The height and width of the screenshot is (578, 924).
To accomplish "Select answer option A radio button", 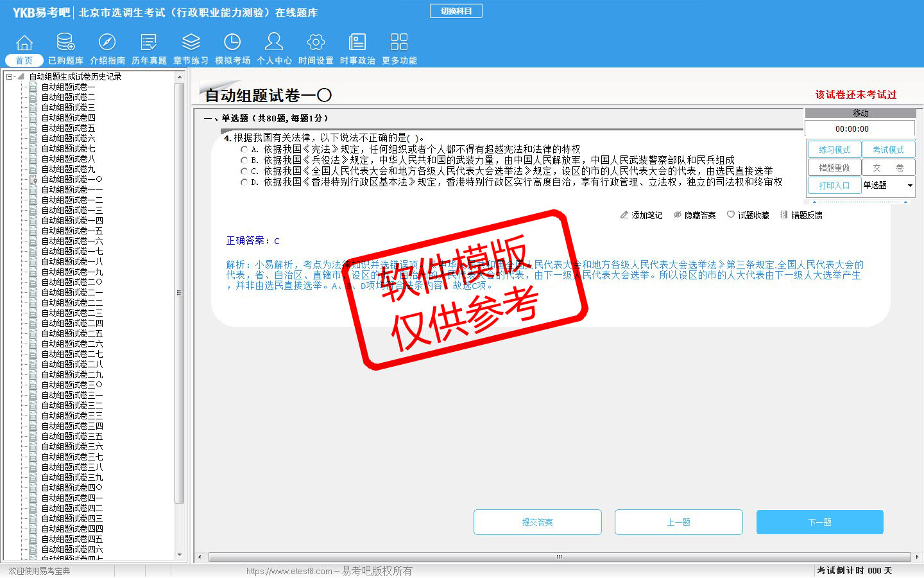I will (x=244, y=150).
